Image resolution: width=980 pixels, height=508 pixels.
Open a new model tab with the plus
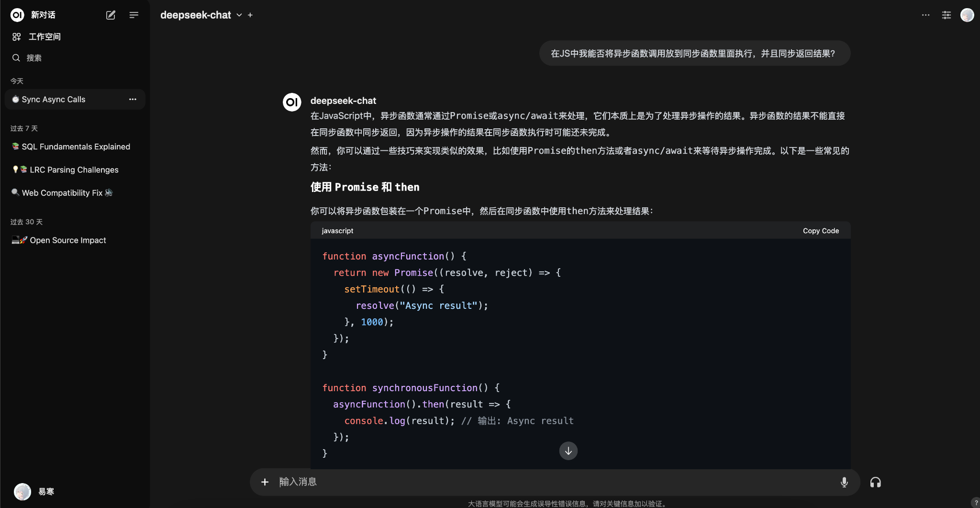pos(250,15)
